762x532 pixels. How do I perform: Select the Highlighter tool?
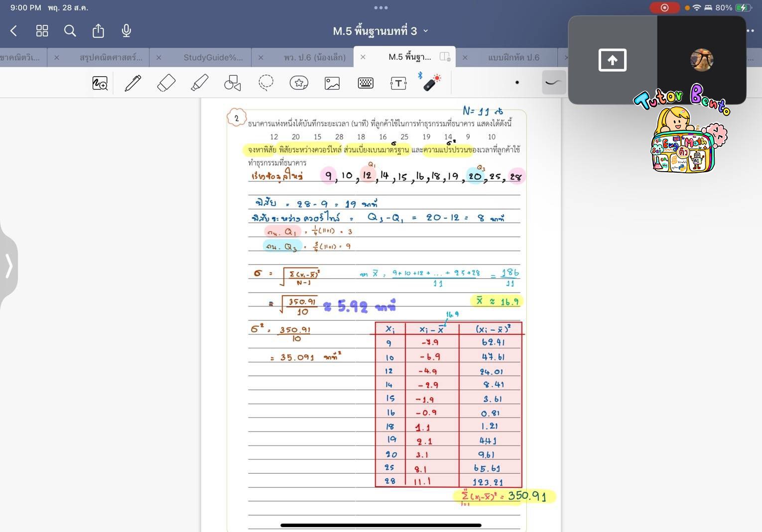199,83
